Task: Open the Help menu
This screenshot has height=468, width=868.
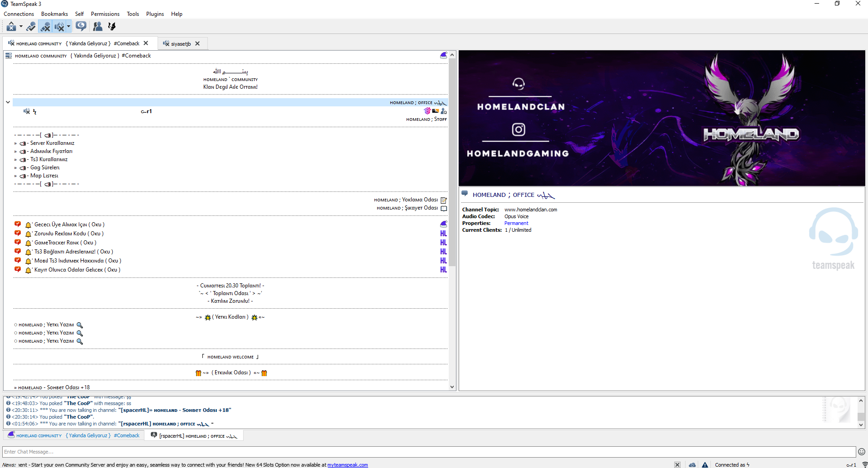Action: pos(177,14)
